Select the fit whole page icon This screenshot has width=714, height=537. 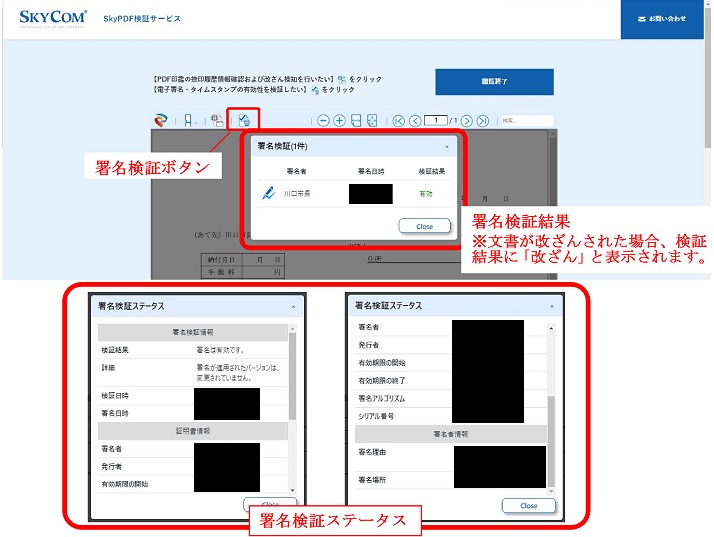372,121
